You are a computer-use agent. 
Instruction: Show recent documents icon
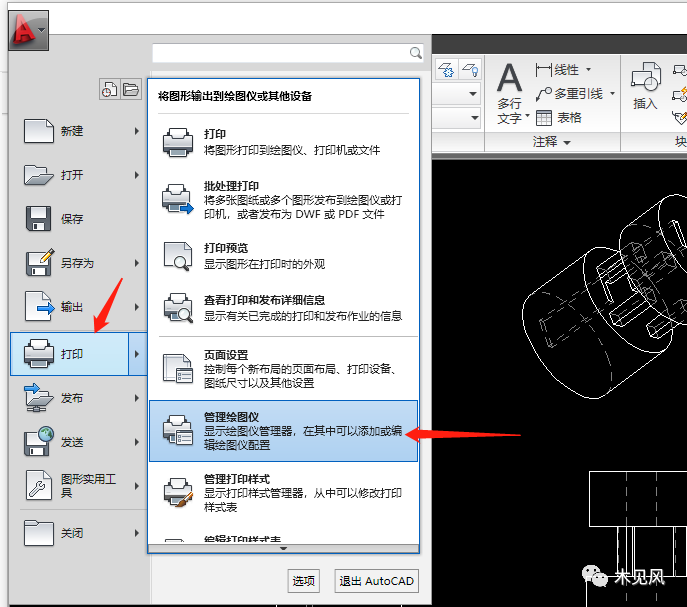[x=110, y=89]
